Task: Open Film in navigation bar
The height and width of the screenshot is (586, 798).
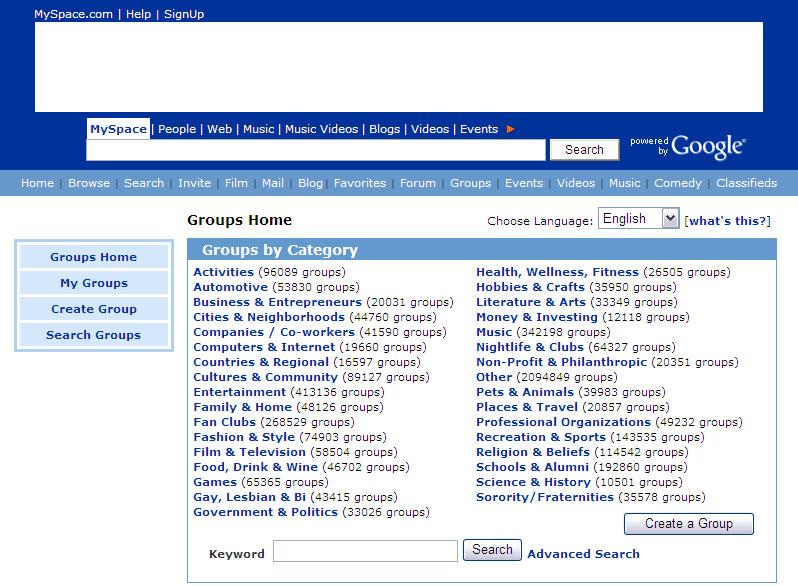Action: 236,183
